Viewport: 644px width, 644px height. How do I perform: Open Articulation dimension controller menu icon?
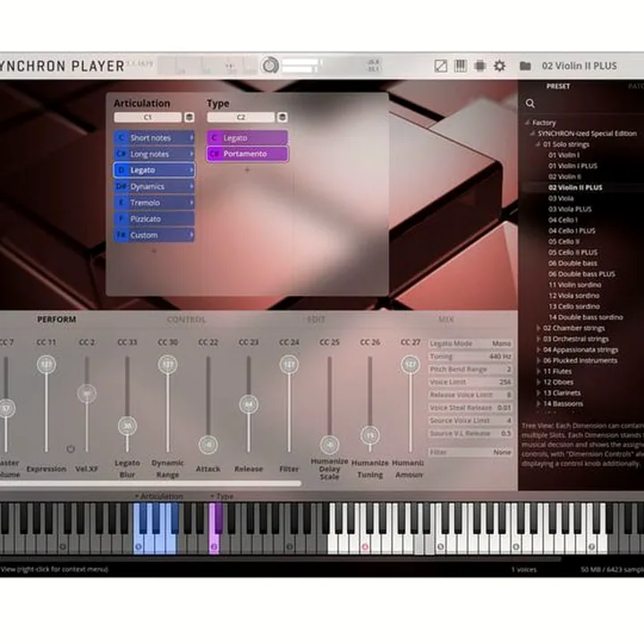[x=189, y=117]
